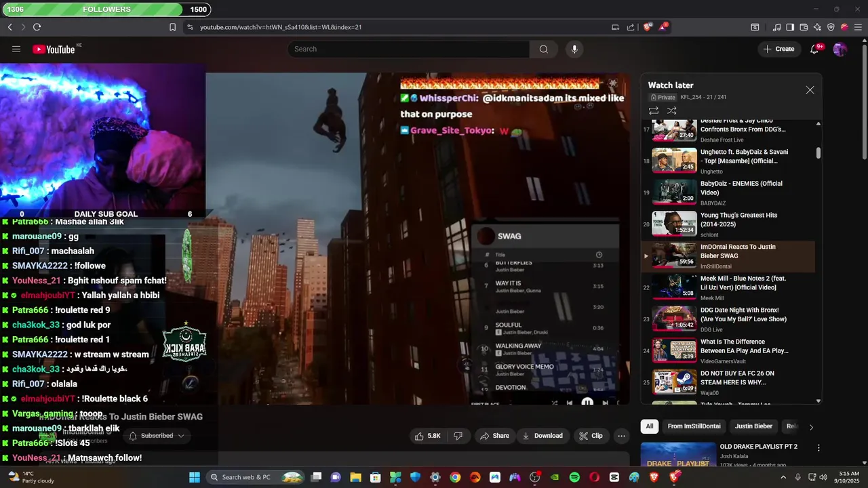Open Leo AI sparkle icon in toolbar
This screenshot has width=868, height=488.
(x=817, y=27)
